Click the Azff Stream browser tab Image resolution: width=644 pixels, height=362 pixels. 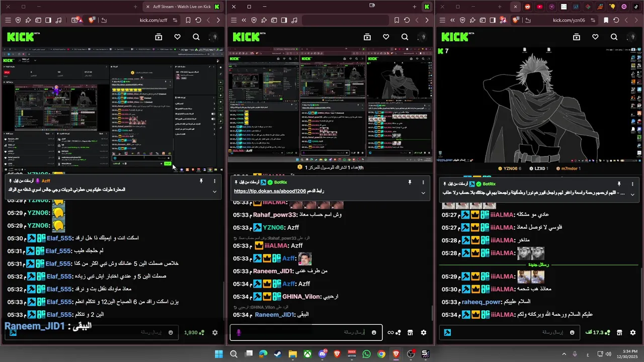click(x=182, y=7)
